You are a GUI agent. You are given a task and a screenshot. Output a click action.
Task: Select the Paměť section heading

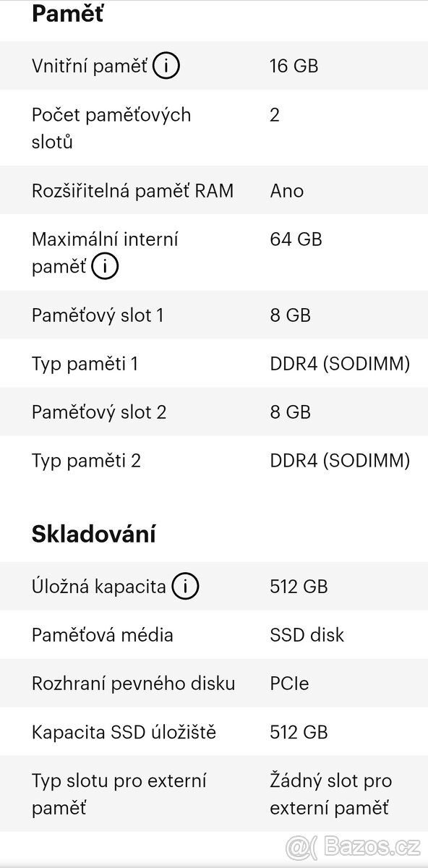[x=67, y=12]
